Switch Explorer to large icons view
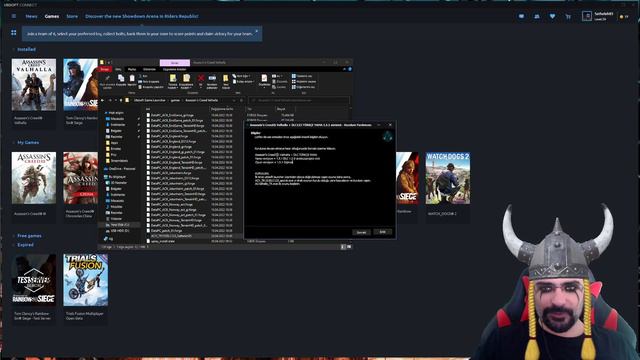The image size is (640, 360). 349,247
